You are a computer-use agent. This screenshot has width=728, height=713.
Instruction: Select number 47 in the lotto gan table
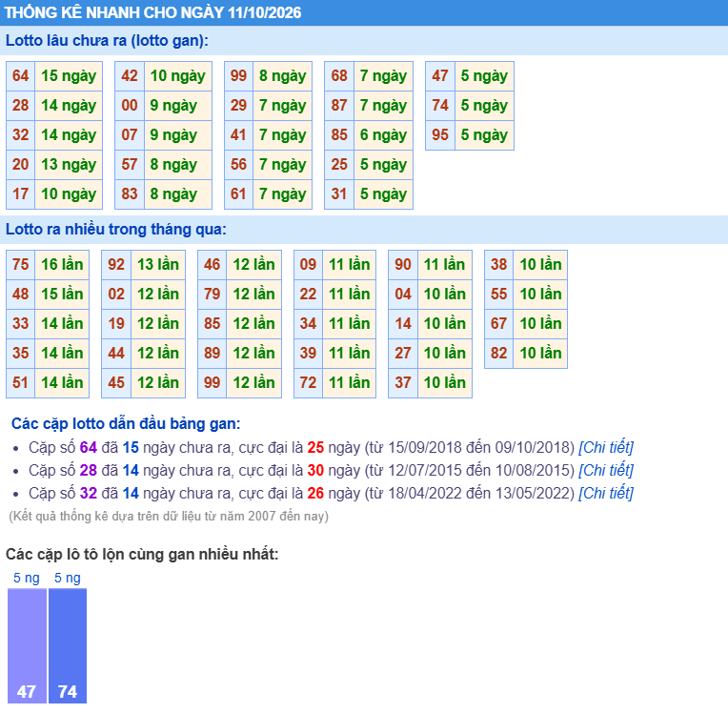440,75
